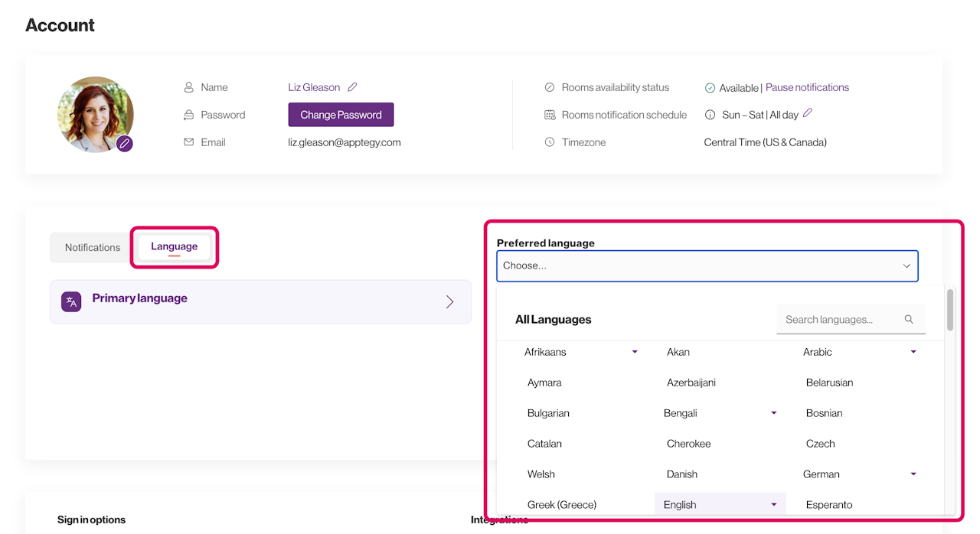Viewport: 980px width, 534px height.
Task: Expand English language variants arrow
Action: pyautogui.click(x=774, y=505)
